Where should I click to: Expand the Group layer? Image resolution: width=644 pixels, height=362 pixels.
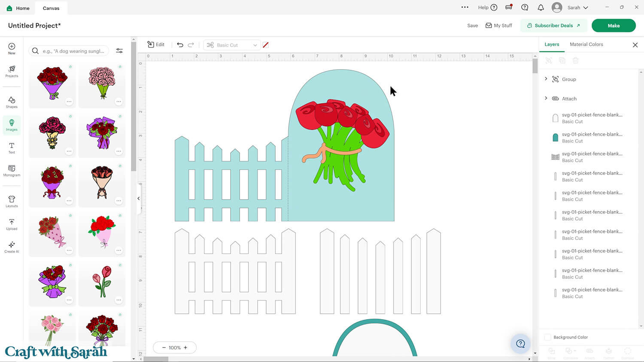(546, 79)
